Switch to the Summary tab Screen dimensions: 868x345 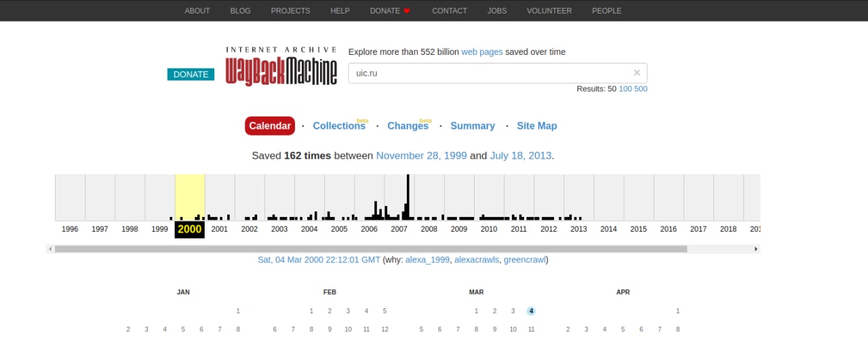[473, 126]
